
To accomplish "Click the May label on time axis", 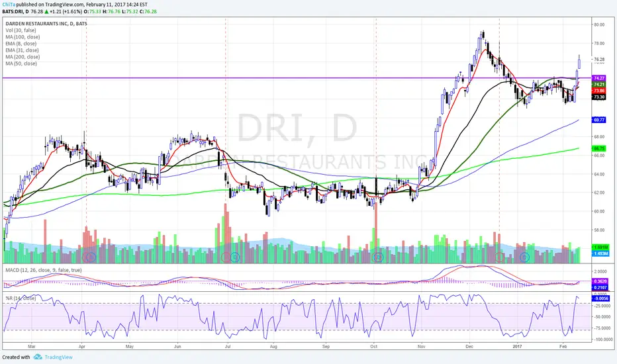I will (130, 347).
